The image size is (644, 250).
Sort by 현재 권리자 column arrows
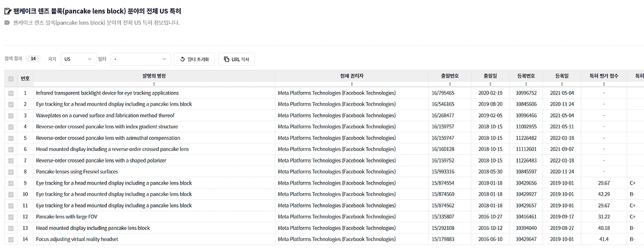point(352,84)
